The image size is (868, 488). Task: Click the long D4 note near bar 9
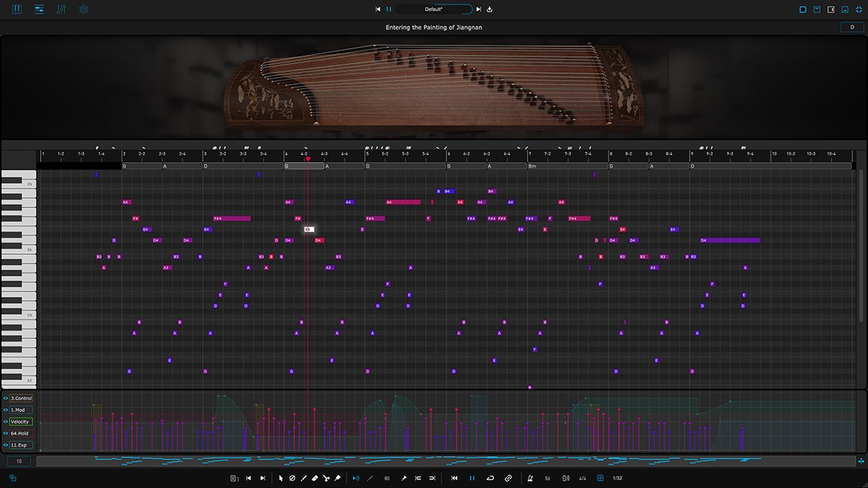730,240
